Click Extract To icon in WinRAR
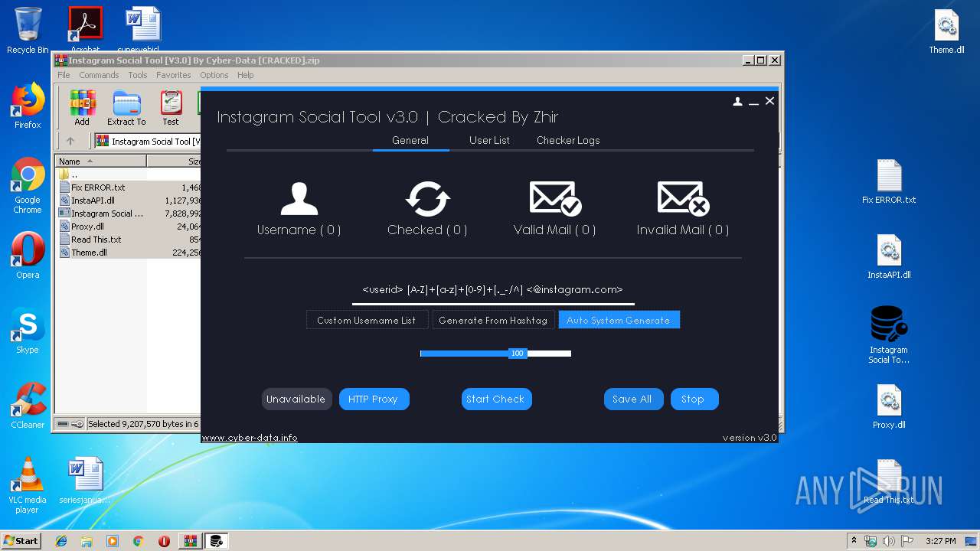Screen dimensions: 980x551 pyautogui.click(x=126, y=108)
